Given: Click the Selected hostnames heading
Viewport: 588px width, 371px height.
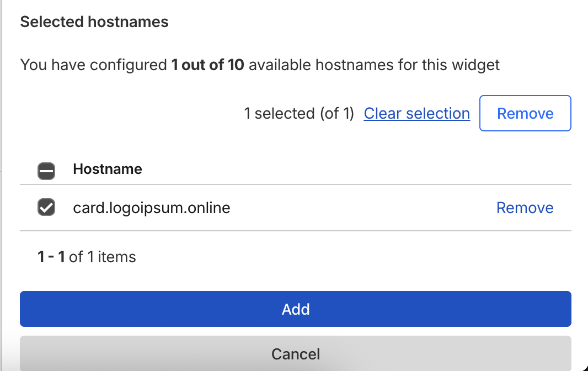Looking at the screenshot, I should tap(94, 22).
